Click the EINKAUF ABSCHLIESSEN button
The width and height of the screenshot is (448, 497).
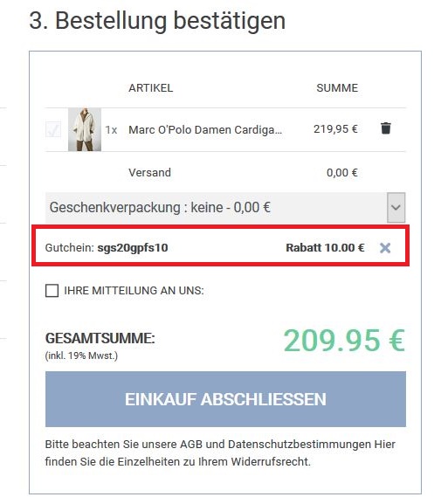pos(225,399)
